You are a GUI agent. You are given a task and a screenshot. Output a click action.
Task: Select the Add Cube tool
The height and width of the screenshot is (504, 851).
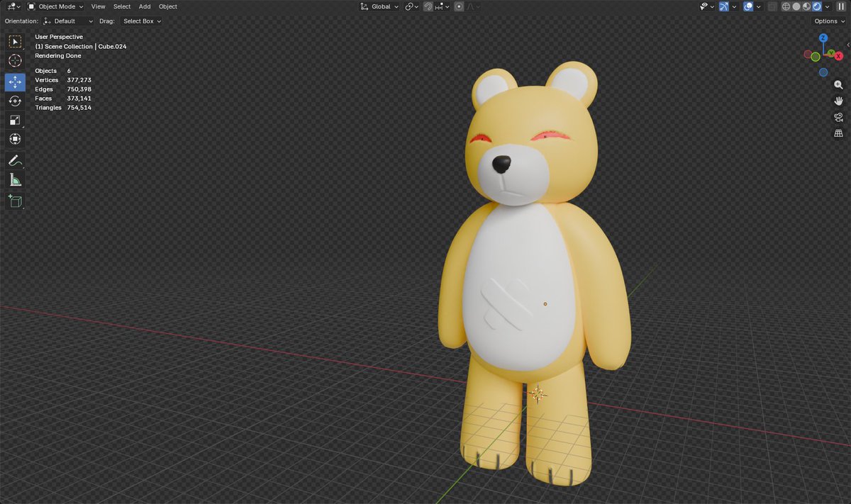coord(15,201)
